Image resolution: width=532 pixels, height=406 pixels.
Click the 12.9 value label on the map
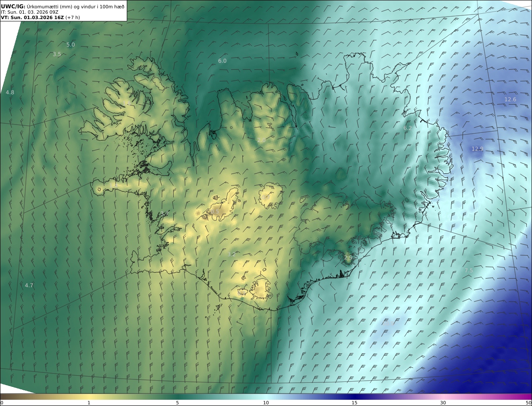coord(478,149)
